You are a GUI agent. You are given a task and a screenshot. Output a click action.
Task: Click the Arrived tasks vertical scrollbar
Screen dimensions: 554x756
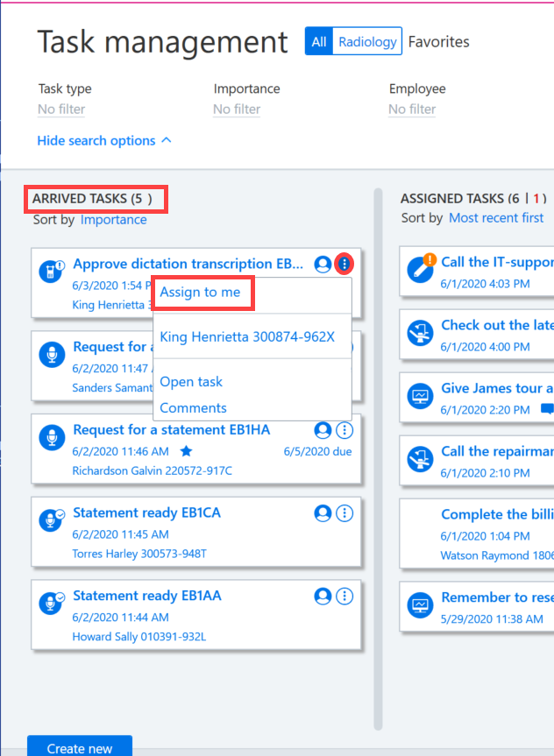click(x=378, y=460)
